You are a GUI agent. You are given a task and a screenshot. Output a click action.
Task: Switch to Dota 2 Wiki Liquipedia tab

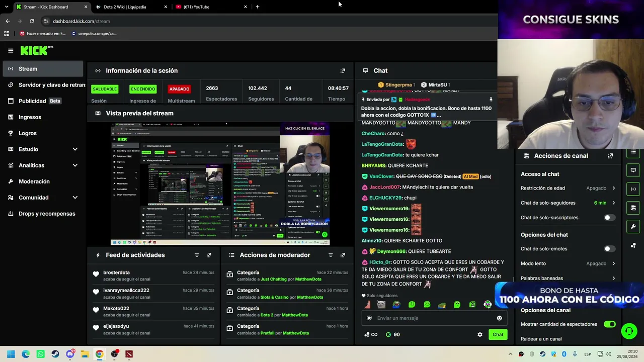131,7
